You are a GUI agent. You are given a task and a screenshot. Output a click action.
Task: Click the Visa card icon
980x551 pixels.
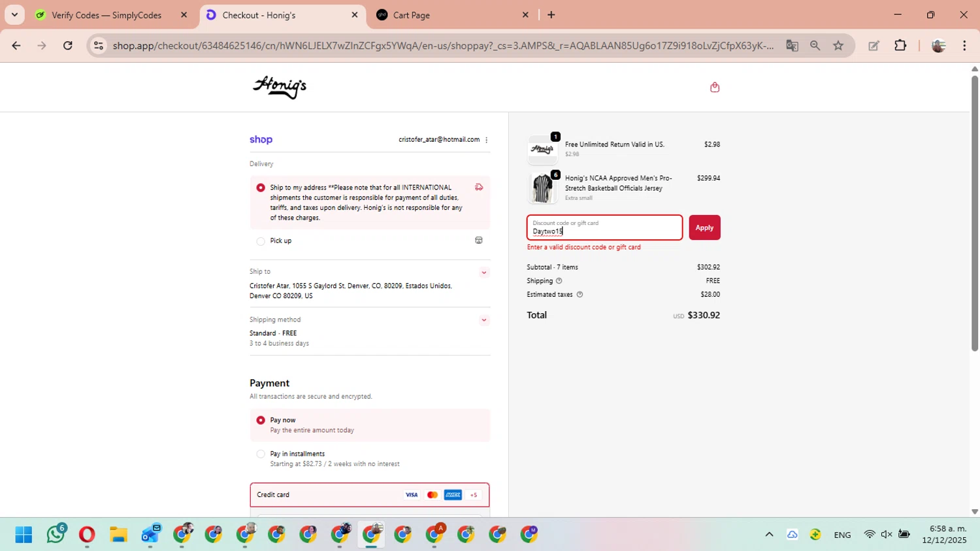[412, 495]
